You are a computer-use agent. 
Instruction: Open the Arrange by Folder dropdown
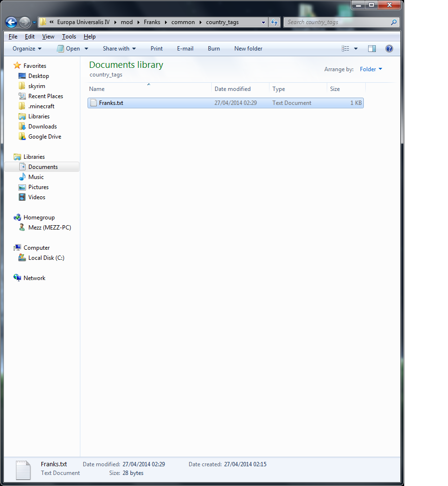click(371, 69)
